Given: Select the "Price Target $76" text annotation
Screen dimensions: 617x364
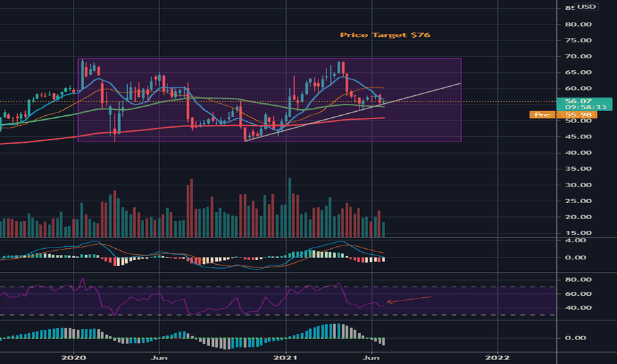Looking at the screenshot, I should (385, 35).
